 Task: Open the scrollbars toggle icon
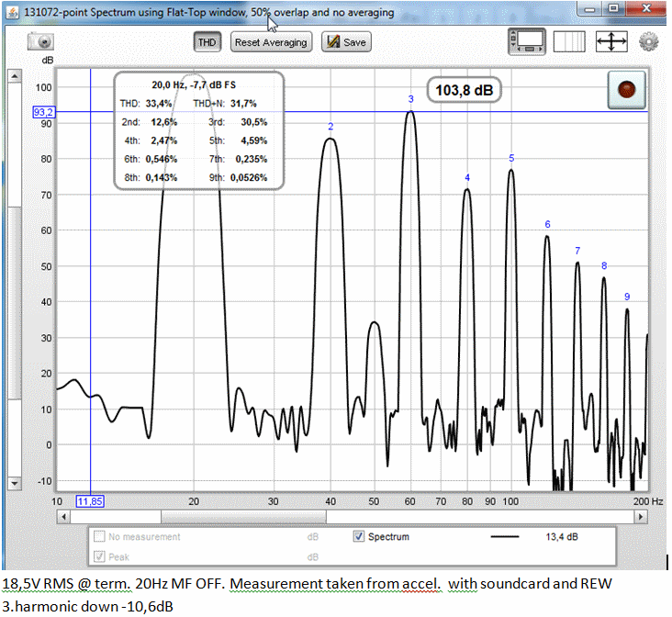(527, 42)
